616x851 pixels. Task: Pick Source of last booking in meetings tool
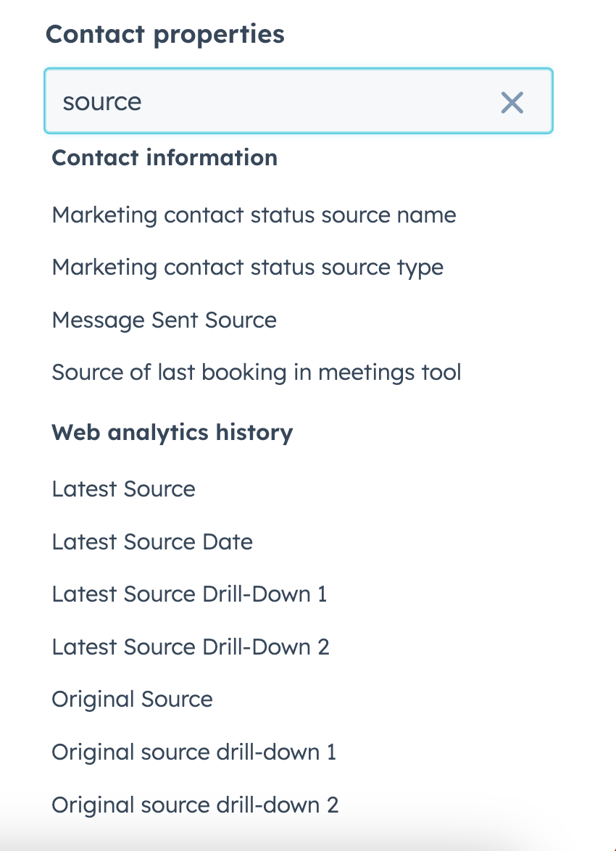[256, 373]
